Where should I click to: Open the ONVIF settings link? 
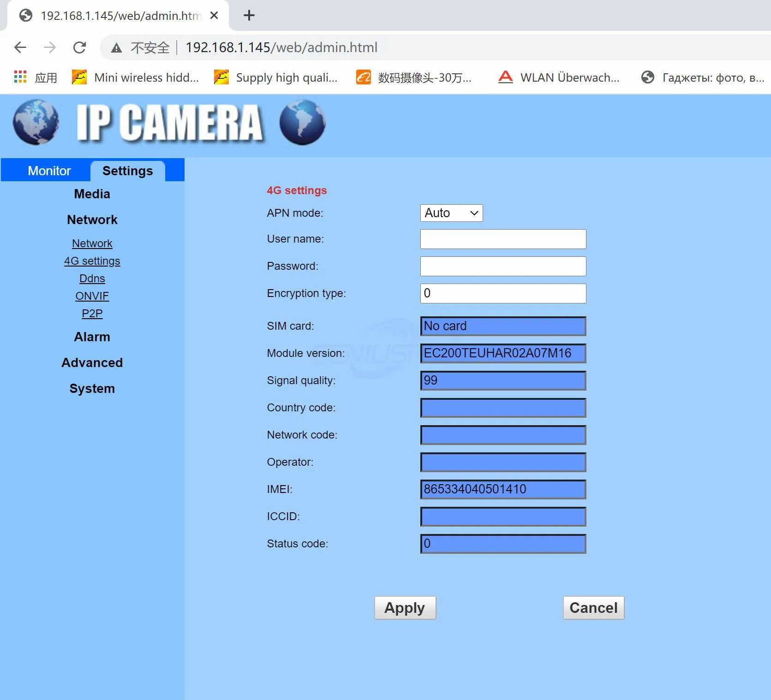click(92, 296)
